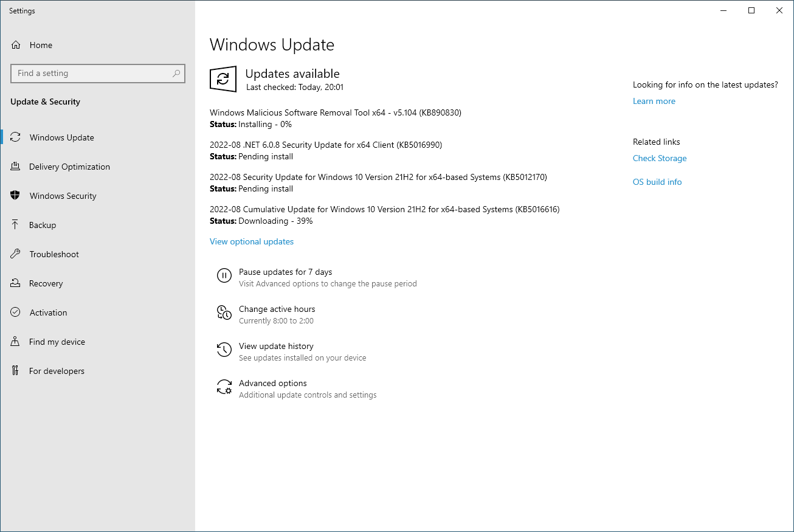Click the Last checked: Today, 20:01 text
This screenshot has height=532, width=794.
pos(295,87)
